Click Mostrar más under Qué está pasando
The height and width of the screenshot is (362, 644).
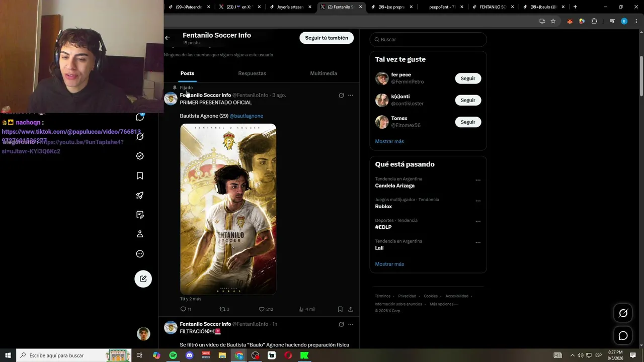[389, 264]
